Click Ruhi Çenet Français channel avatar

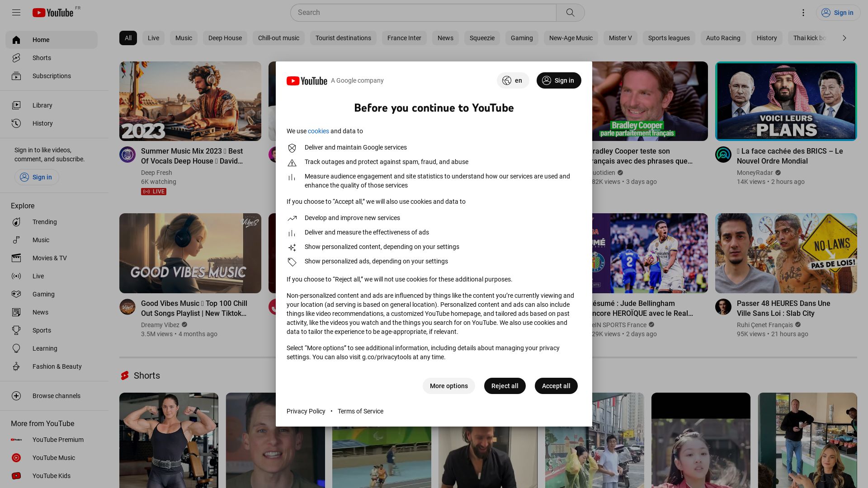pos(723,307)
